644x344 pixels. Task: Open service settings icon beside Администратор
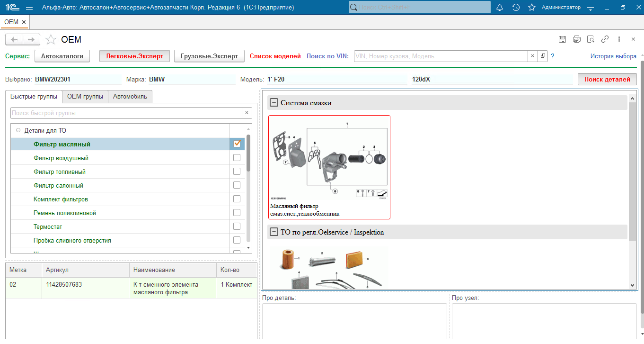tap(590, 7)
